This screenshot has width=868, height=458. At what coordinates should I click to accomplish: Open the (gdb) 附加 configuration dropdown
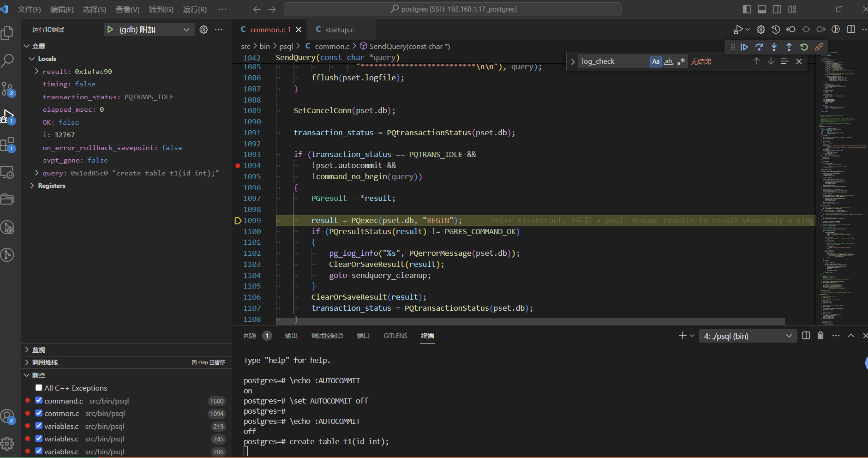coord(186,30)
